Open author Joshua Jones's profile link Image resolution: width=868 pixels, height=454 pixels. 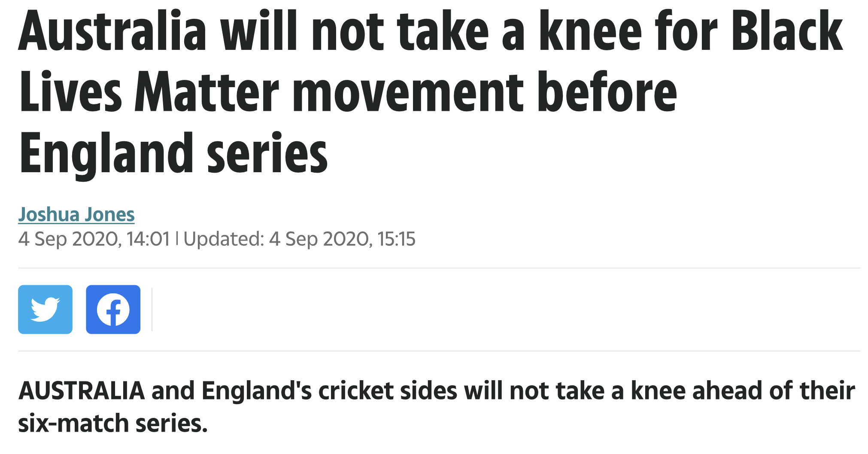76,214
